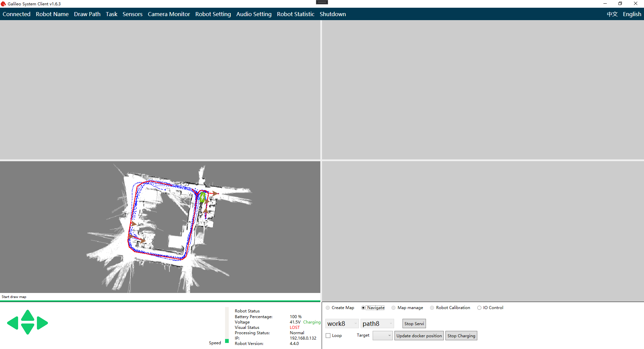Click the restore window icon
The image size is (644, 349).
[620, 4]
